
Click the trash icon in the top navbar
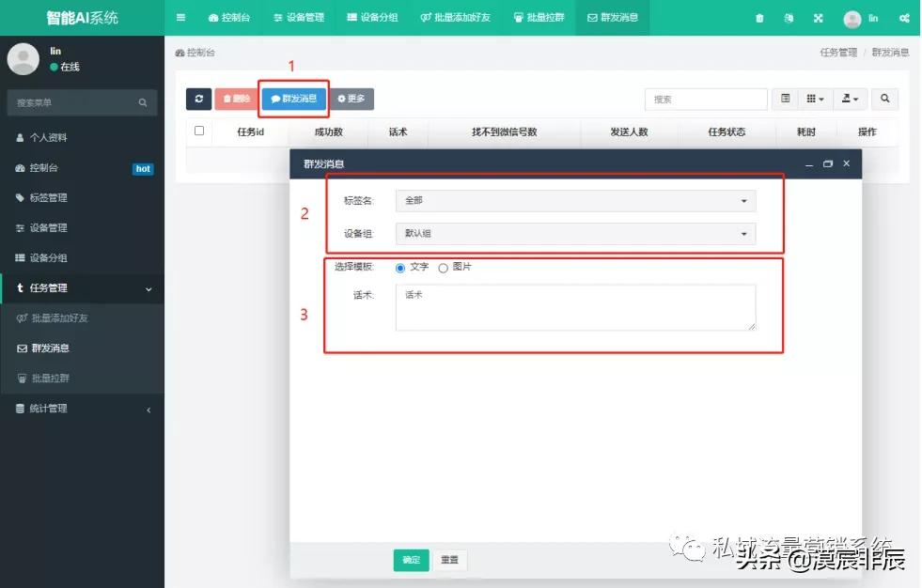click(x=759, y=17)
